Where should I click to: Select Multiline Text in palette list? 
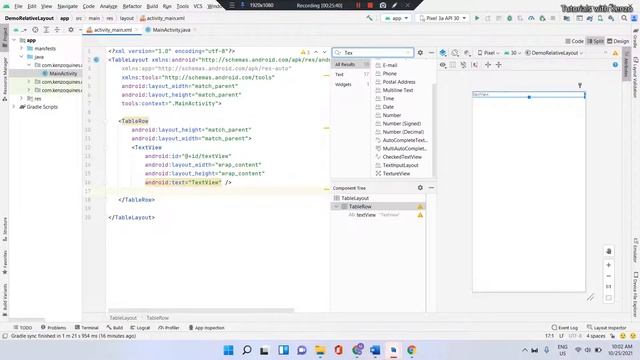398,90
